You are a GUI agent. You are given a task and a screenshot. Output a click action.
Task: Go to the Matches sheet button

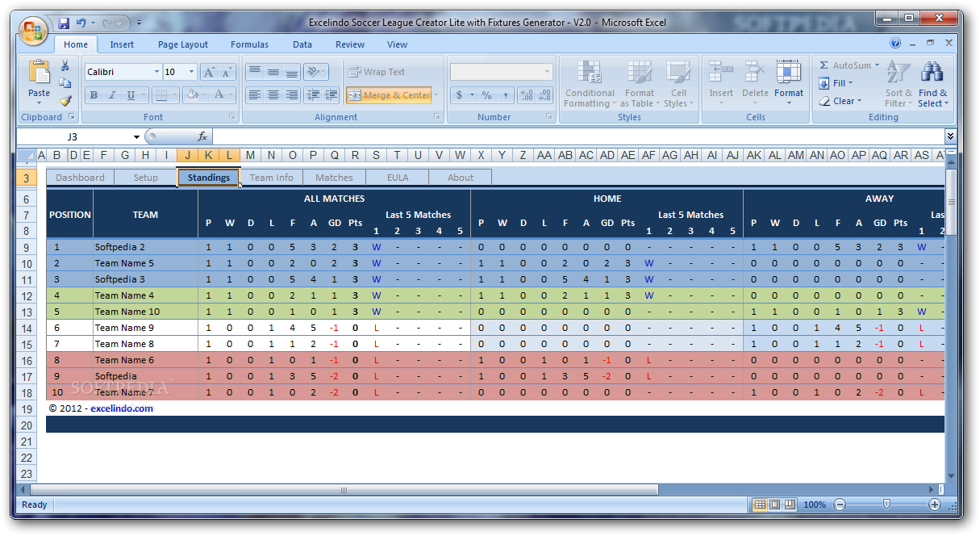[x=334, y=178]
